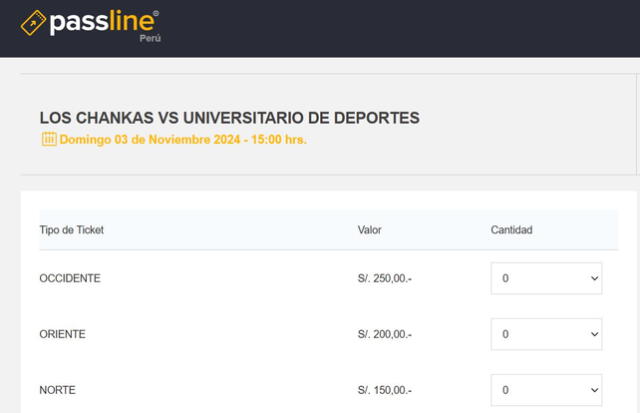Screen dimensions: 640x413
Task: Click the Cantidad column header
Action: [x=511, y=230]
